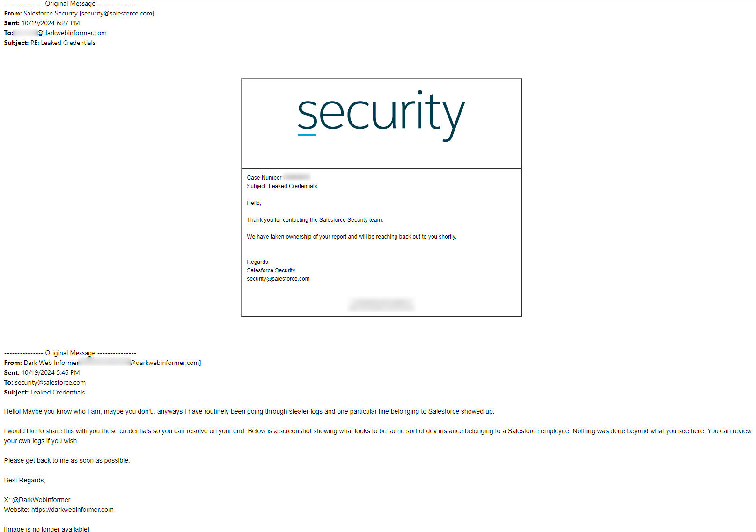Click the 5:46 PM sent timestamp

tap(68, 373)
